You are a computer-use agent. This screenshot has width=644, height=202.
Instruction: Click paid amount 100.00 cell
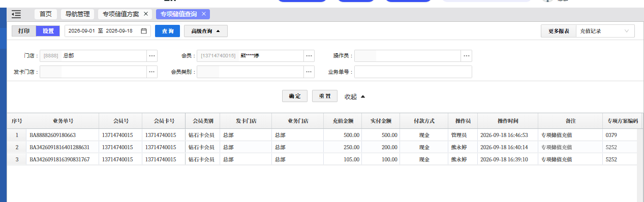381,159
